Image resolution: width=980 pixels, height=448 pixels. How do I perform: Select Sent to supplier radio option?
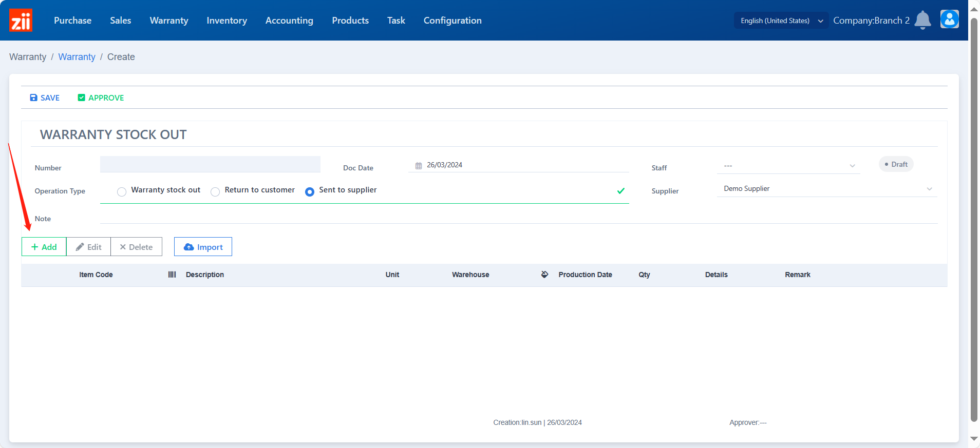tap(310, 192)
